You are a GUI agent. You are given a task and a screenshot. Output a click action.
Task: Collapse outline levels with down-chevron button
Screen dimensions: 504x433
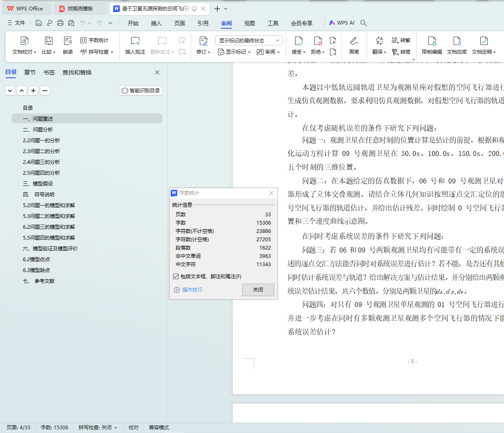(10, 90)
